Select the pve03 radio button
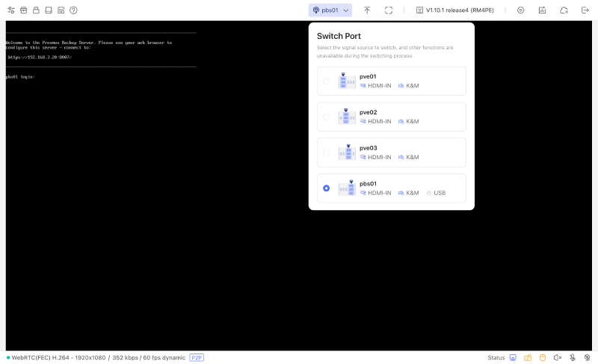Image resolution: width=598 pixels, height=364 pixels. 326,152
